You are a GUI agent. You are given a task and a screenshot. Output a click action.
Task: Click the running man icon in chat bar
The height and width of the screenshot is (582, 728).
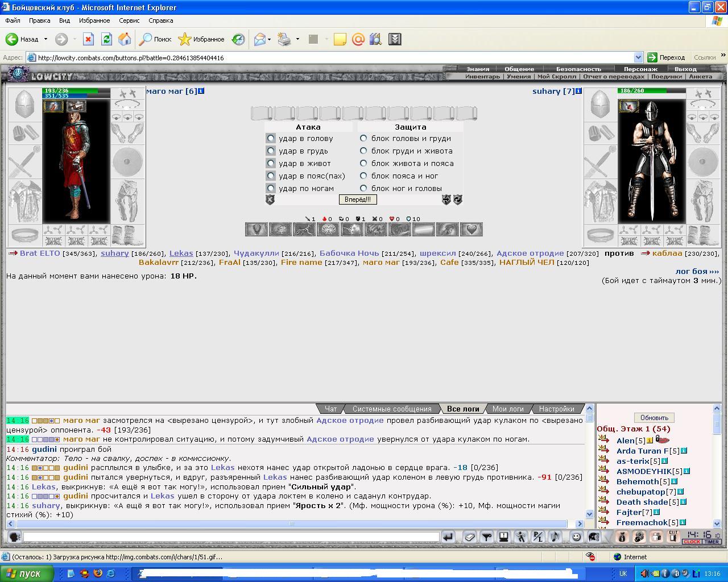click(520, 537)
